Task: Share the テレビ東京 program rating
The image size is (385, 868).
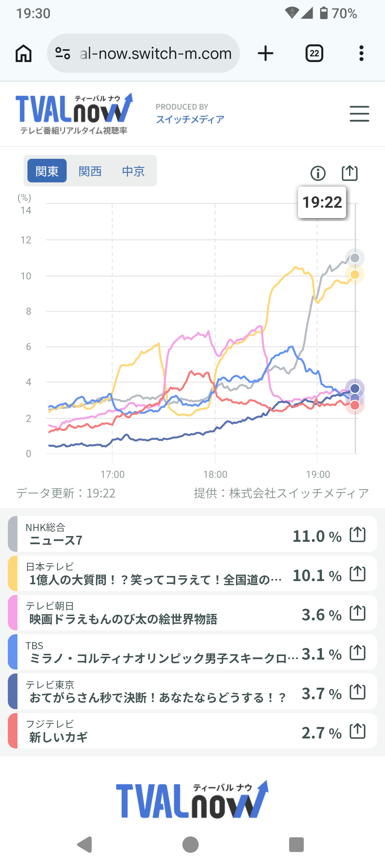Action: pos(358,692)
